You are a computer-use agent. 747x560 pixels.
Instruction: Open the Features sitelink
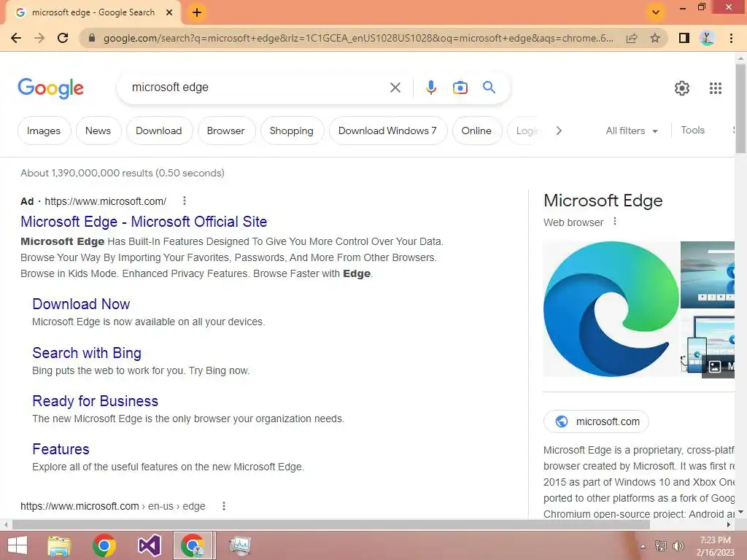pos(61,449)
